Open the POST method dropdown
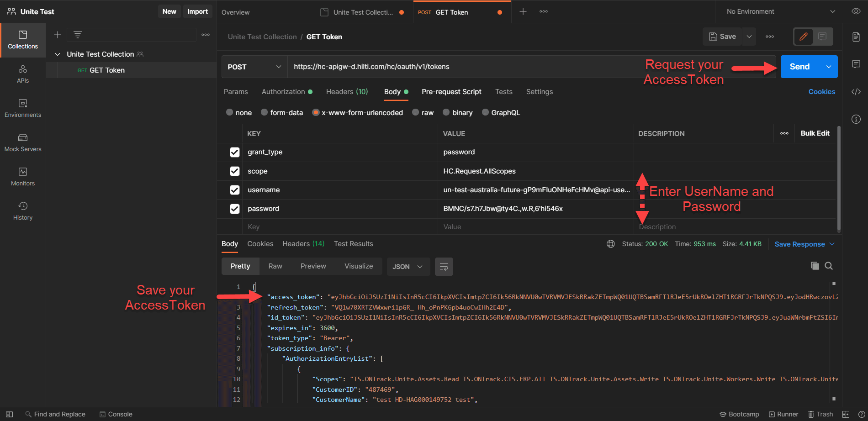Screen dimensions: 868x421 click(254, 67)
